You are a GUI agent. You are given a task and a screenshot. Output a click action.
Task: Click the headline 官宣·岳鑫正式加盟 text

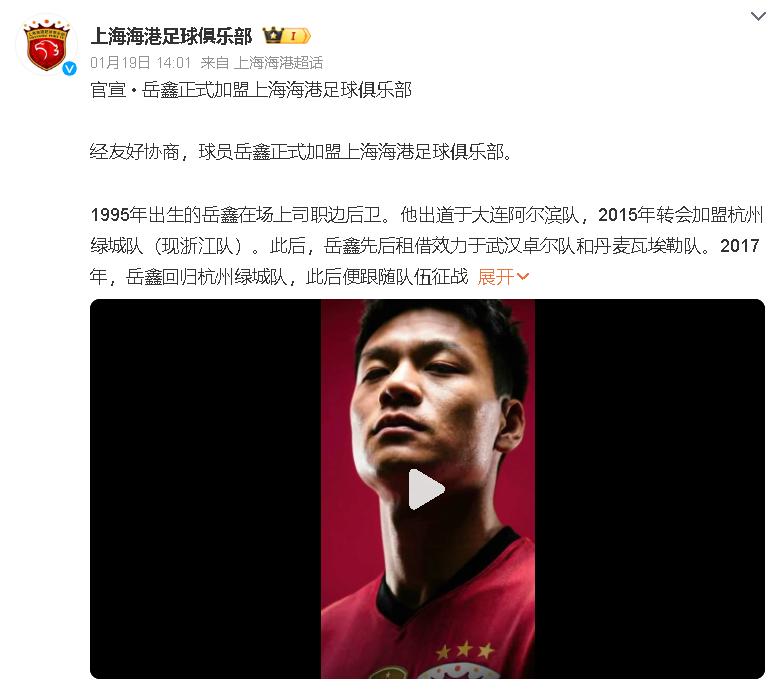251,90
